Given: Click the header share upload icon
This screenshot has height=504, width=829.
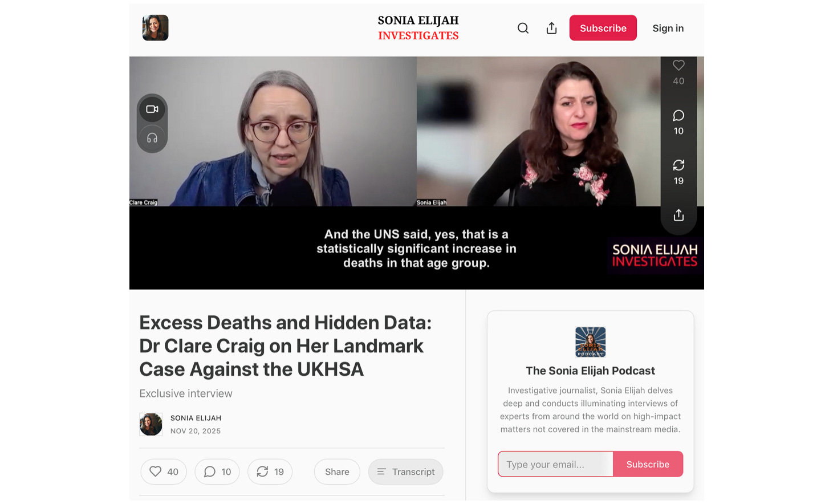Looking at the screenshot, I should [551, 28].
